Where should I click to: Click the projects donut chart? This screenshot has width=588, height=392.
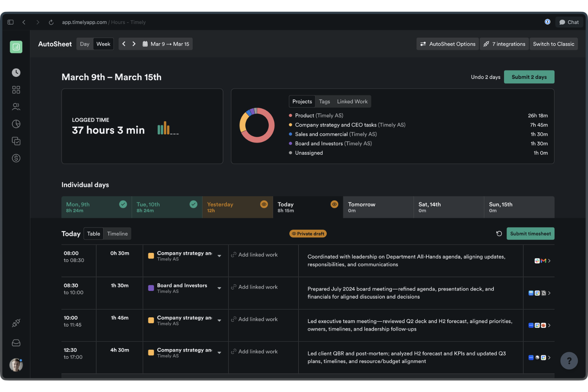[257, 125]
